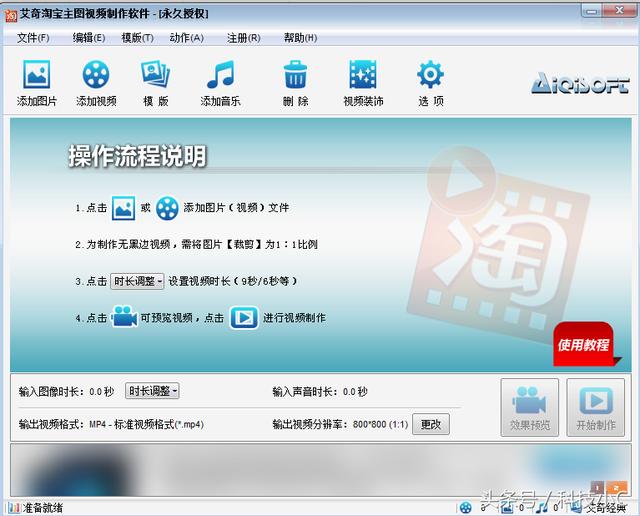
Task: Click the 输出视频分辨率 800*800 (1:1) text
Action: click(340, 425)
